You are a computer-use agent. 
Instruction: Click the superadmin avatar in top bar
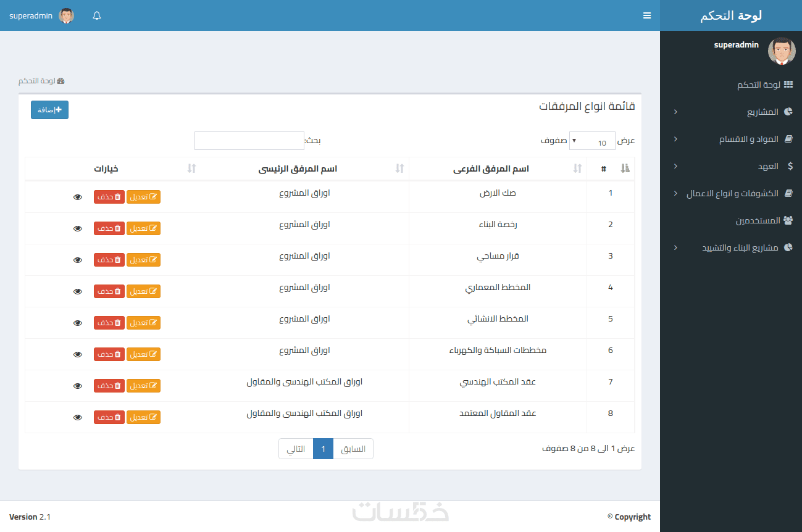tap(66, 15)
